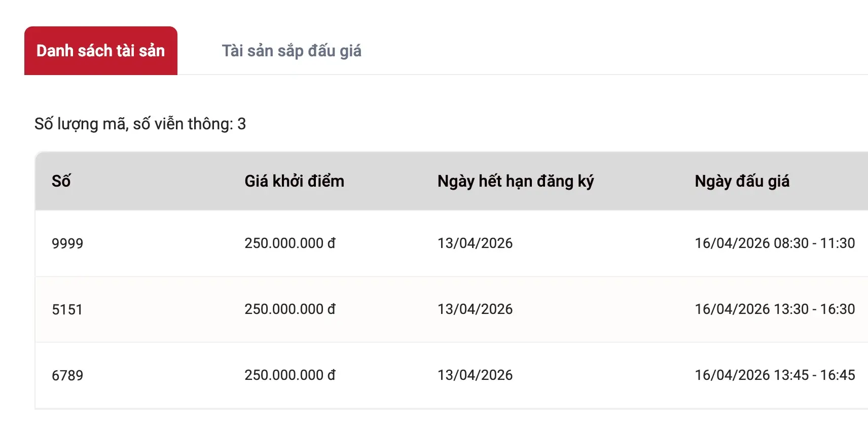The image size is (868, 422).
Task: Select the 13/04/2026 deadline in 5151's row
Action: click(475, 309)
